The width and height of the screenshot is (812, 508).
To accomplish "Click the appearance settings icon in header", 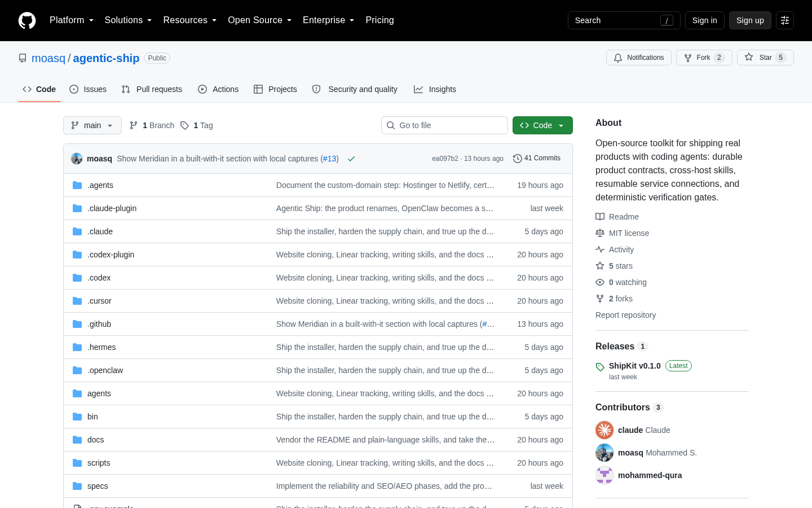I will point(785,20).
